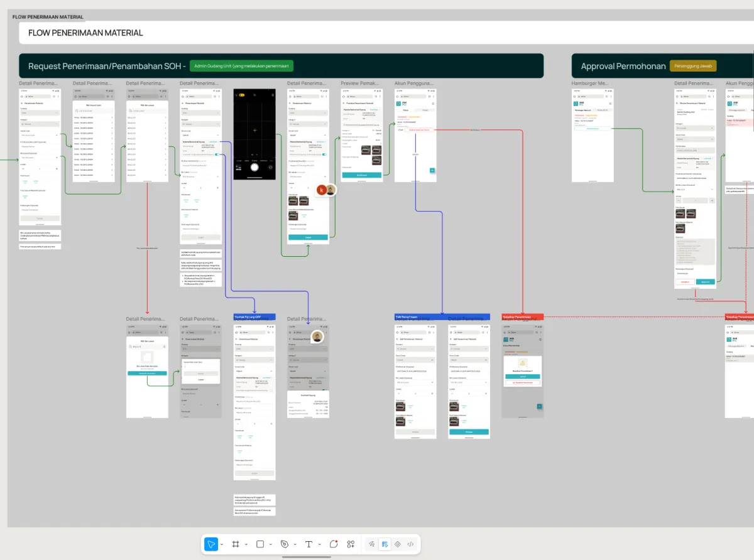Click the plus stepper in Approval detail frame
This screenshot has height=560, width=754.
pos(711,201)
